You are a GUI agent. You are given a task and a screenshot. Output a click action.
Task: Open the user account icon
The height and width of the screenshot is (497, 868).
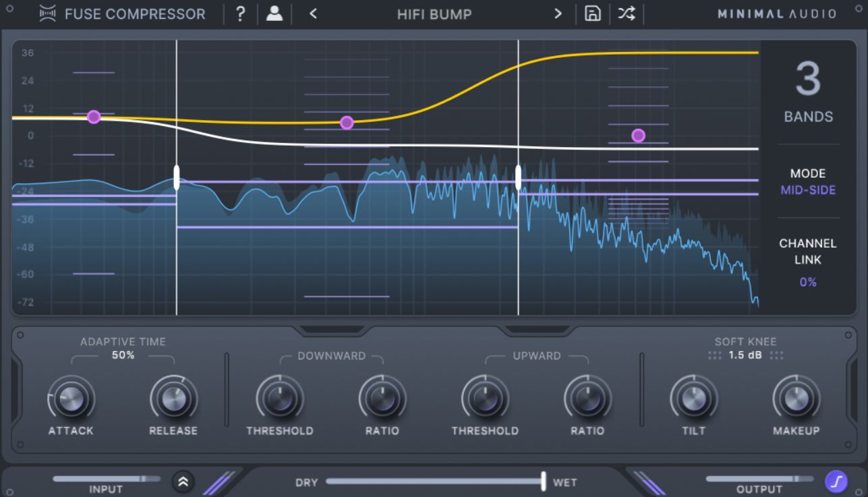tap(274, 13)
